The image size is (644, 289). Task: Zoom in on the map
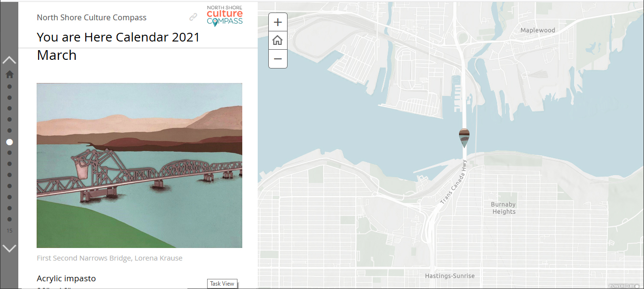[x=278, y=22]
